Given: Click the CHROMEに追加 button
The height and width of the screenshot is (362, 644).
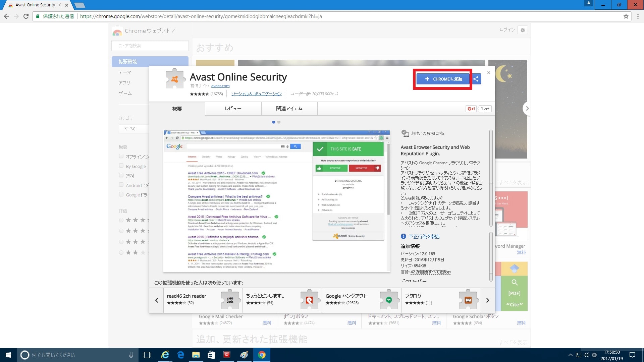Looking at the screenshot, I should [x=443, y=79].
